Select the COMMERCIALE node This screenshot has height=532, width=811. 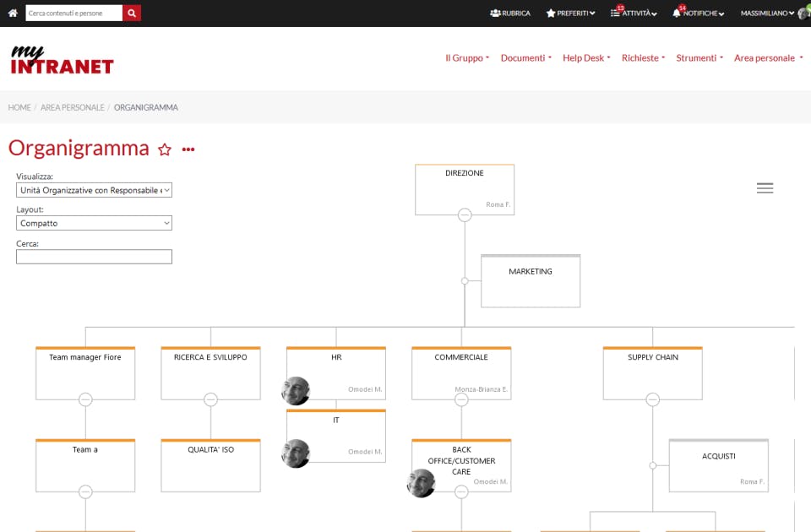coord(461,373)
